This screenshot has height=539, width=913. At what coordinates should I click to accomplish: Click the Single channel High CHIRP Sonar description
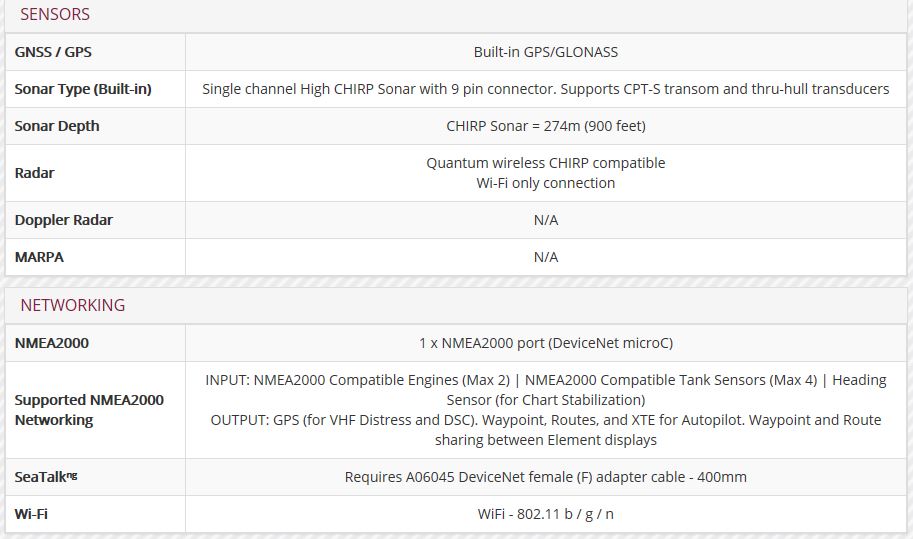coord(546,89)
